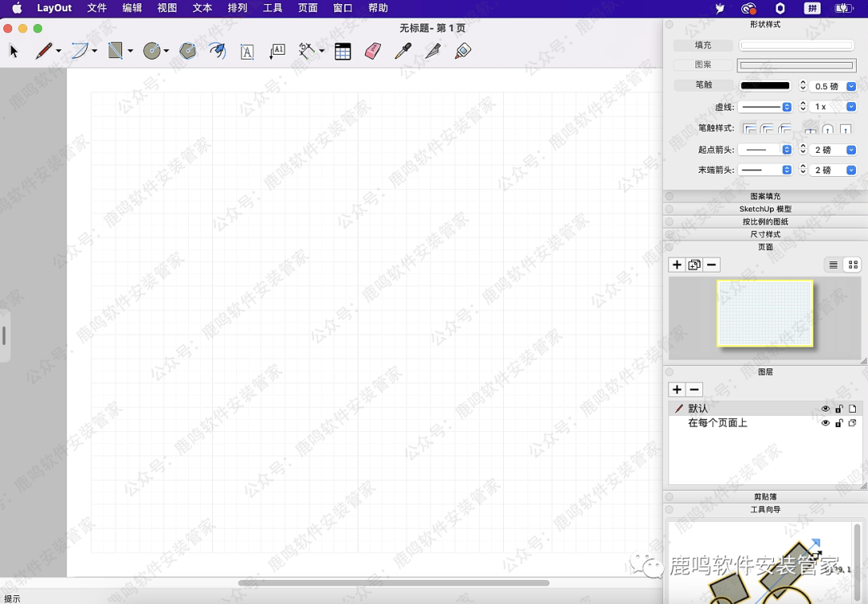
Task: Select the Join glue tool
Action: click(462, 51)
